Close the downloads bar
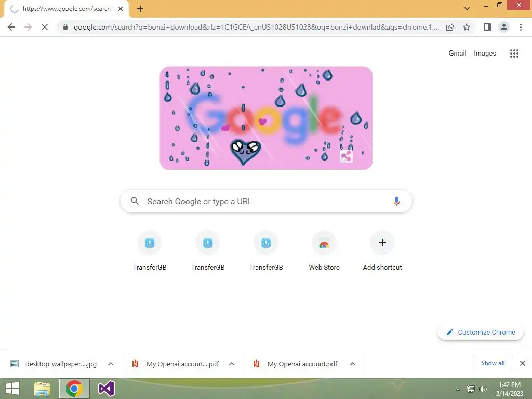The height and width of the screenshot is (399, 532). (523, 363)
